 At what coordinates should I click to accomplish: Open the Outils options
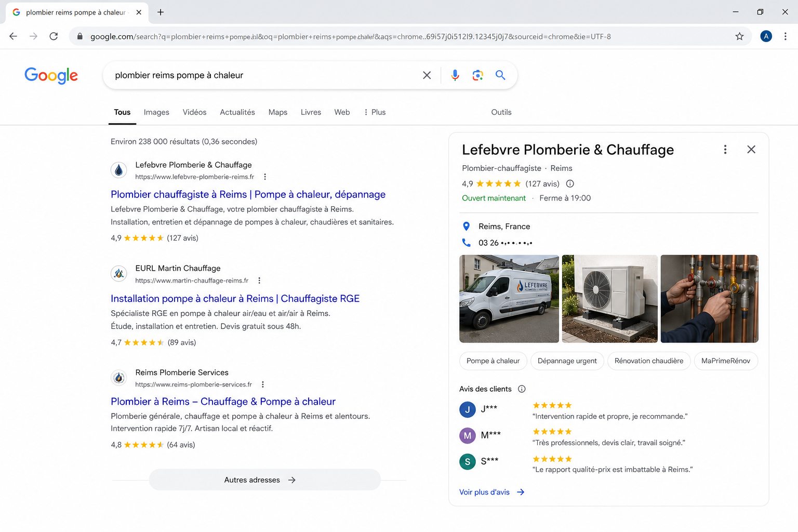pyautogui.click(x=501, y=112)
